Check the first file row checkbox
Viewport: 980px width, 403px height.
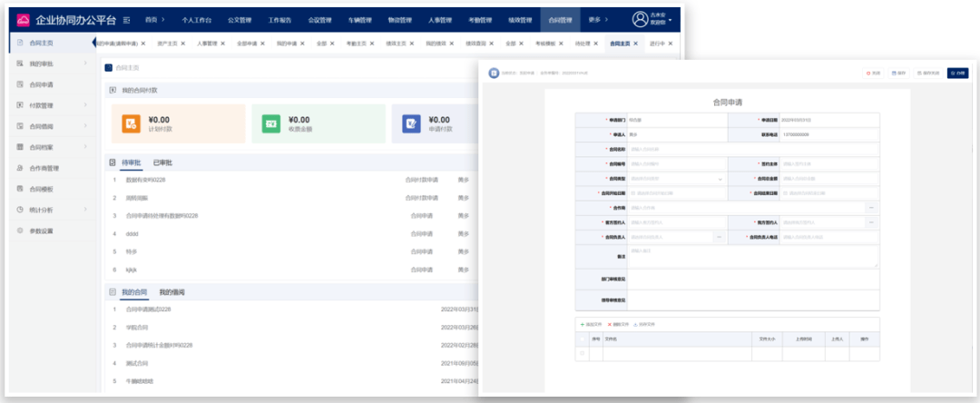[582, 353]
